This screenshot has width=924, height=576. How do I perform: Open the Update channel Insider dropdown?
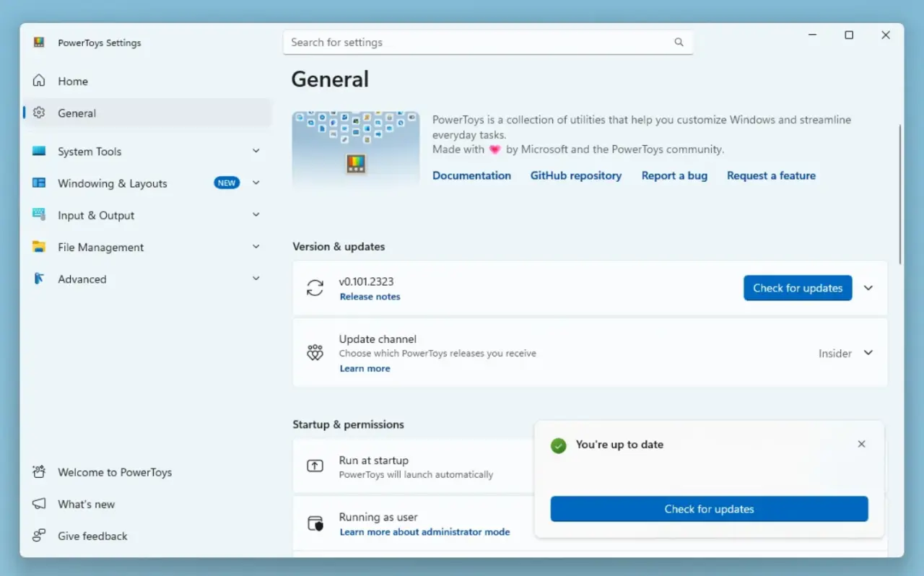coord(846,353)
